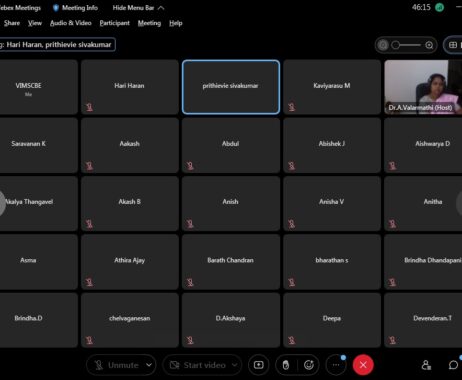462x380 pixels.
Task: Open the participants panel icon
Action: [426, 365]
